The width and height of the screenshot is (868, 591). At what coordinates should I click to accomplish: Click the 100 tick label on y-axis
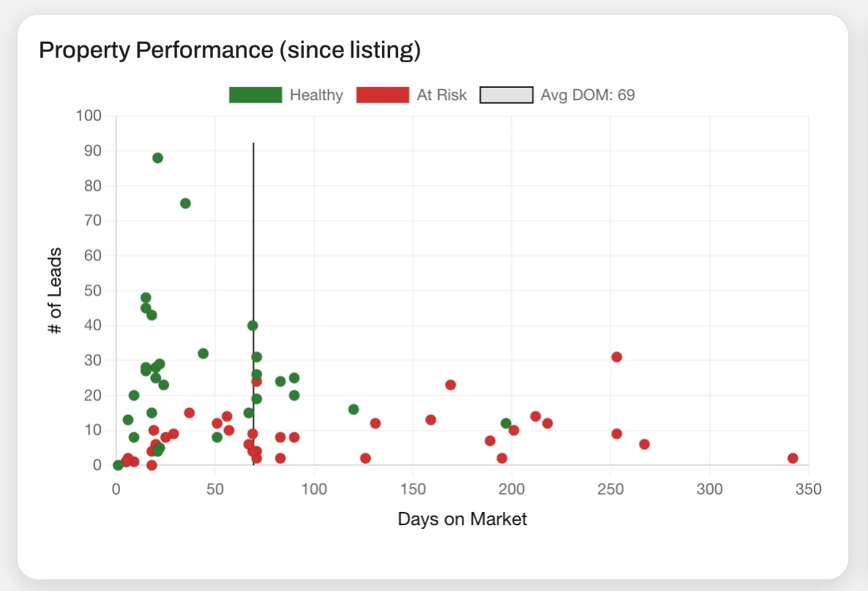[x=89, y=116]
